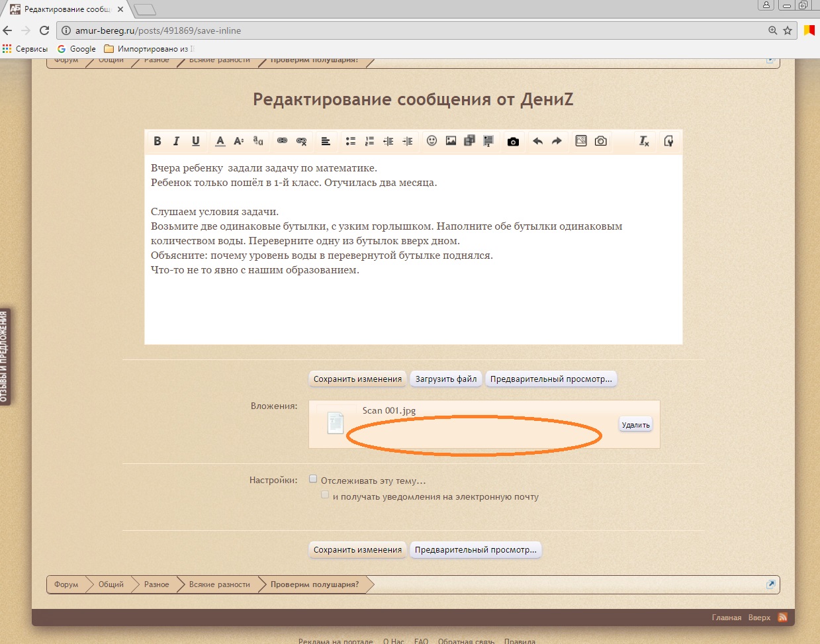820x644 pixels.
Task: Toggle italic formatting in the editor
Action: point(176,141)
